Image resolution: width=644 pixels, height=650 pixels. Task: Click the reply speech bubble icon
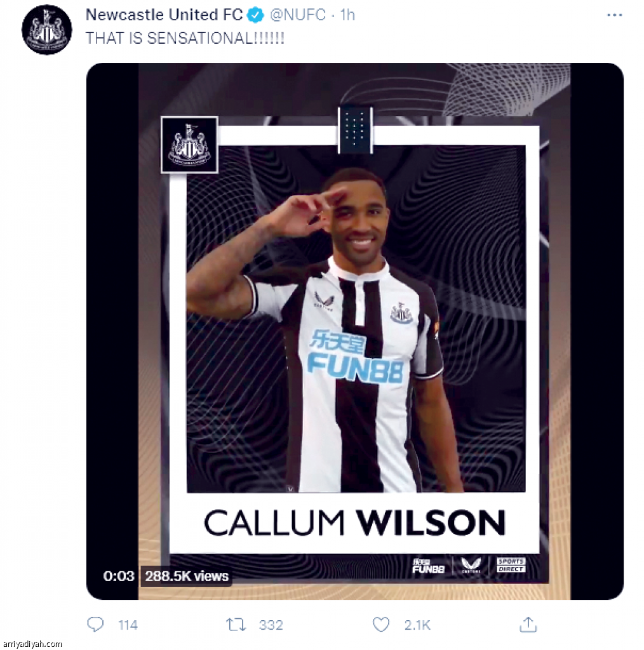(x=95, y=625)
